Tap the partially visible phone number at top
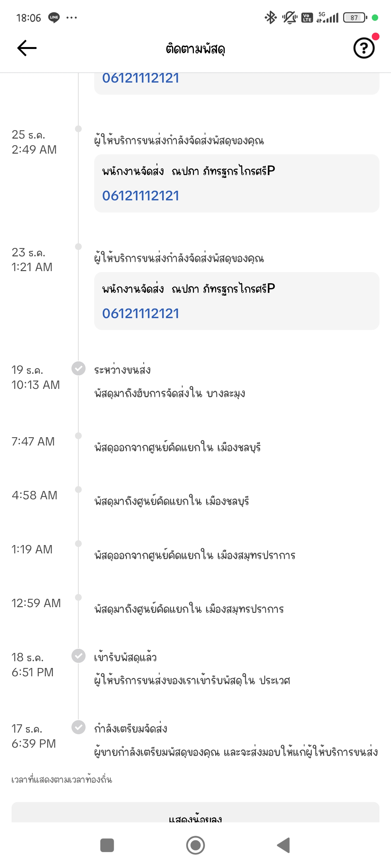The width and height of the screenshot is (391, 868). [x=141, y=79]
